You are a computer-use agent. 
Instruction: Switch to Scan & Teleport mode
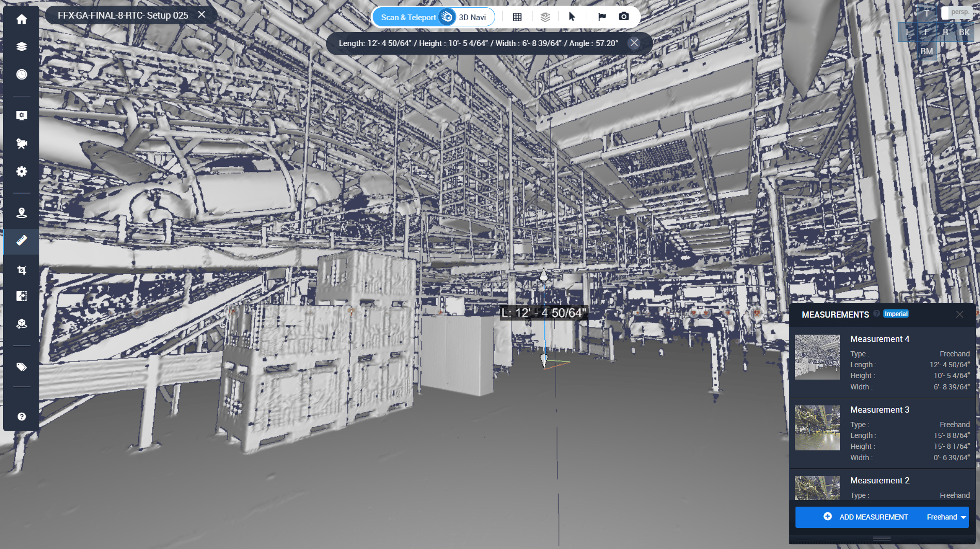408,17
